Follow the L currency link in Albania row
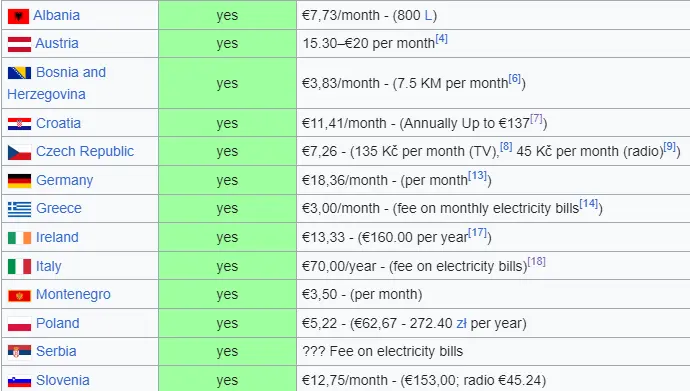This screenshot has height=391, width=690. point(428,15)
